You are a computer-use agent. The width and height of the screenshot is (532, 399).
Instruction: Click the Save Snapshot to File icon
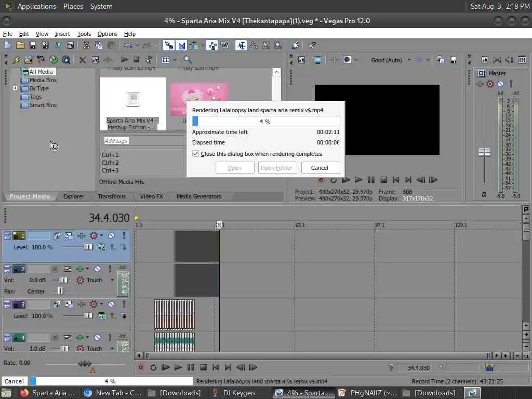click(x=453, y=60)
